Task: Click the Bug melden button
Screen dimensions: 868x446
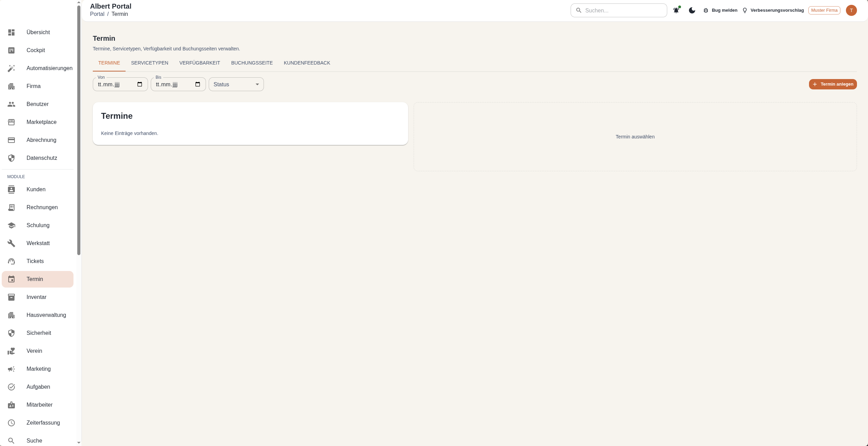Action: (720, 10)
